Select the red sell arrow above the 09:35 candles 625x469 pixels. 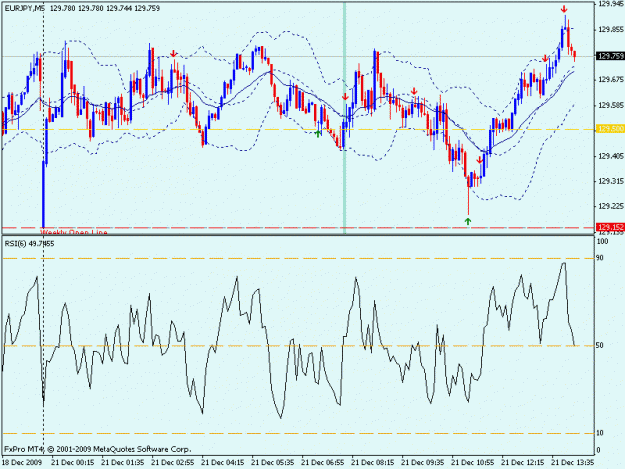pyautogui.click(x=414, y=91)
